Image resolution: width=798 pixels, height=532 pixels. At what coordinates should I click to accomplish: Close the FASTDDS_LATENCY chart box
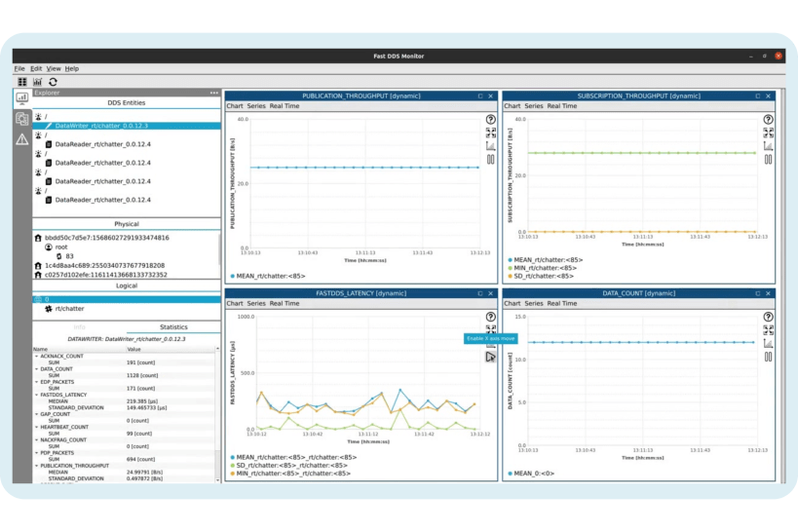click(491, 293)
